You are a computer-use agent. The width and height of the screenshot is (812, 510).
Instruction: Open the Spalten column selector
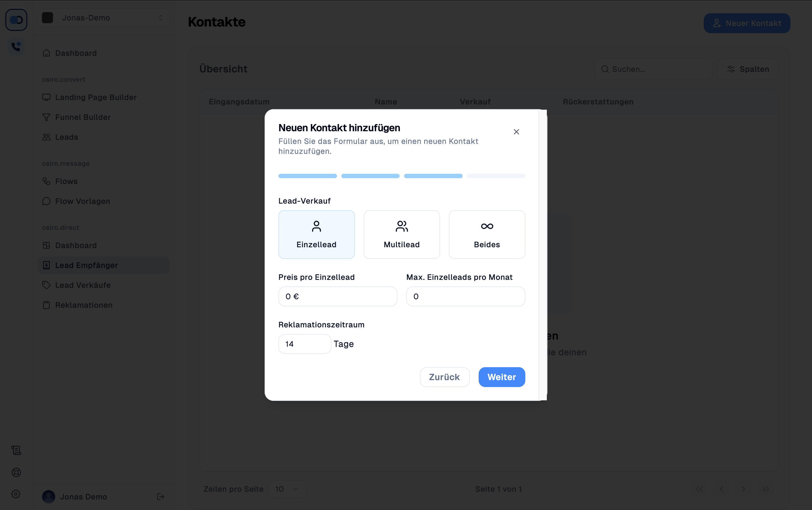748,69
